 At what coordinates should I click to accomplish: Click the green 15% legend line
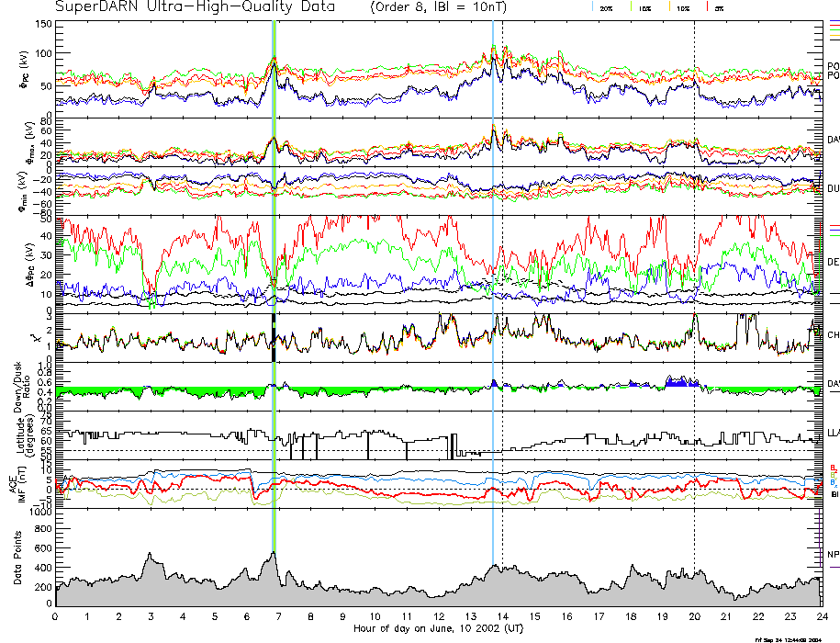632,7
